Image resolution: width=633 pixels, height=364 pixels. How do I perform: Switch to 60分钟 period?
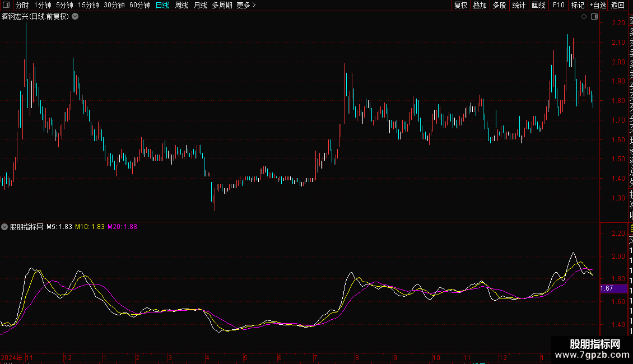click(x=140, y=5)
